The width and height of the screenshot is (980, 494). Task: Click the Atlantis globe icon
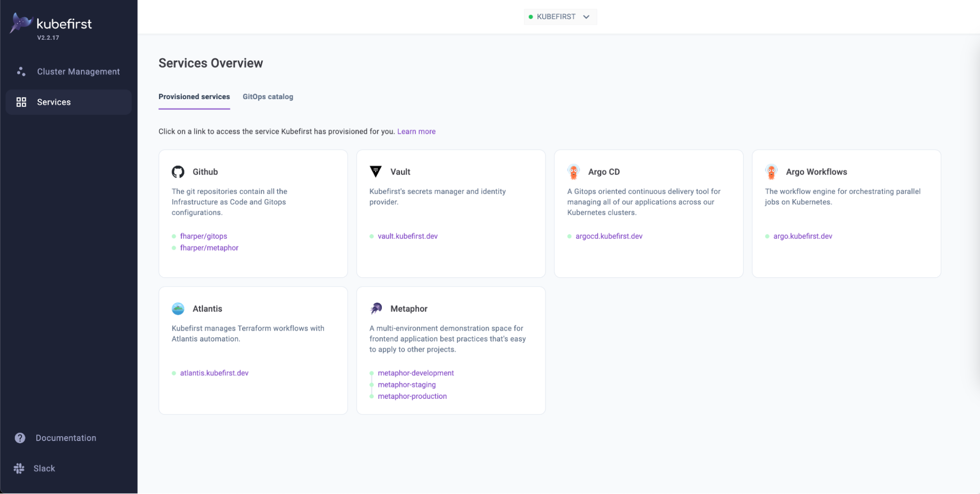click(178, 309)
